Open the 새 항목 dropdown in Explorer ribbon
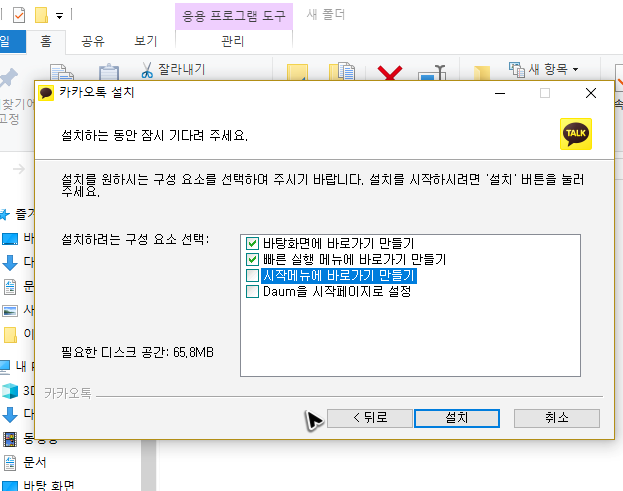The height and width of the screenshot is (491, 623). (x=544, y=70)
